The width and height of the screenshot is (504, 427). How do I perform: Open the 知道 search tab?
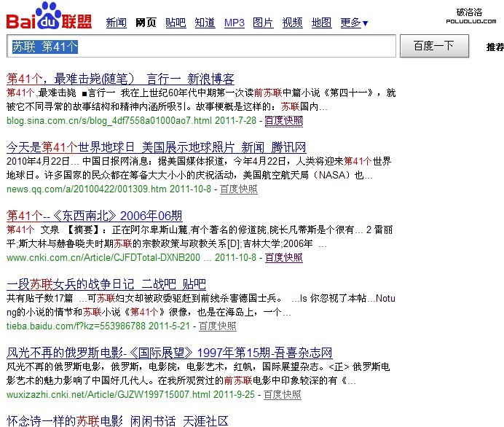tap(205, 23)
